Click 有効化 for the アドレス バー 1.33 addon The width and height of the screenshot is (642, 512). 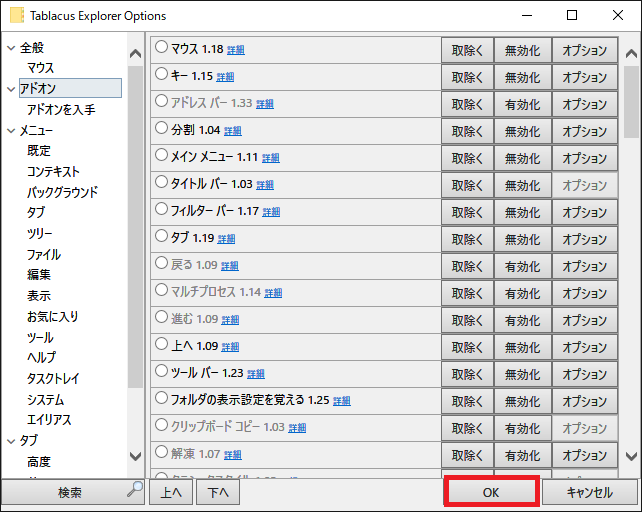point(522,104)
